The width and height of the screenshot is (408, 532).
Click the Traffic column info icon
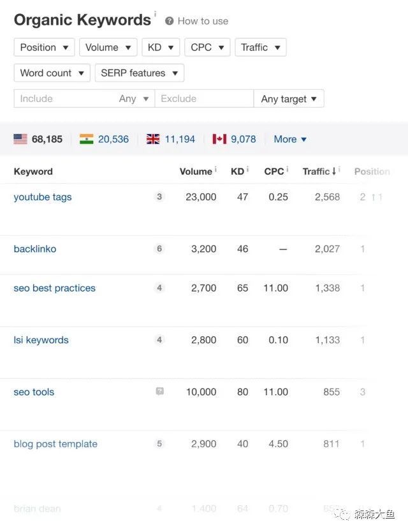[339, 169]
